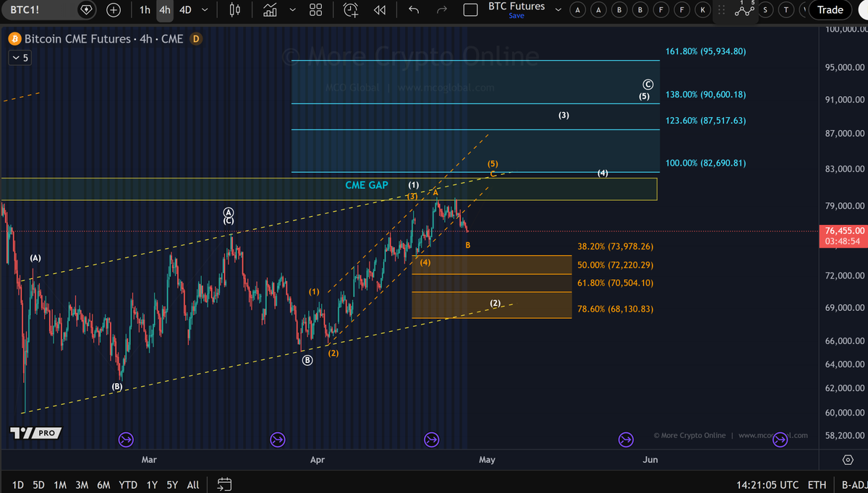Set range to YTD
Screen dimensions: 868x493
pyautogui.click(x=128, y=484)
